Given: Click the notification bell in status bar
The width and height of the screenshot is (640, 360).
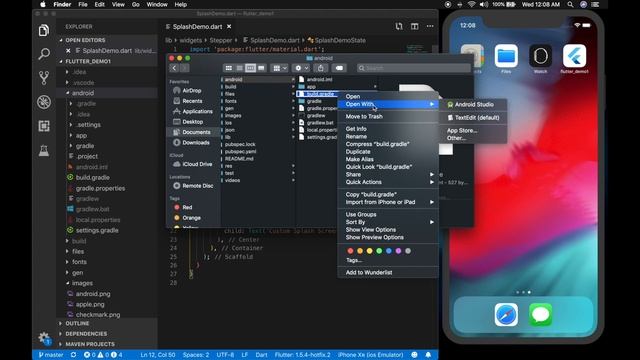Looking at the screenshot, I should click(x=428, y=355).
